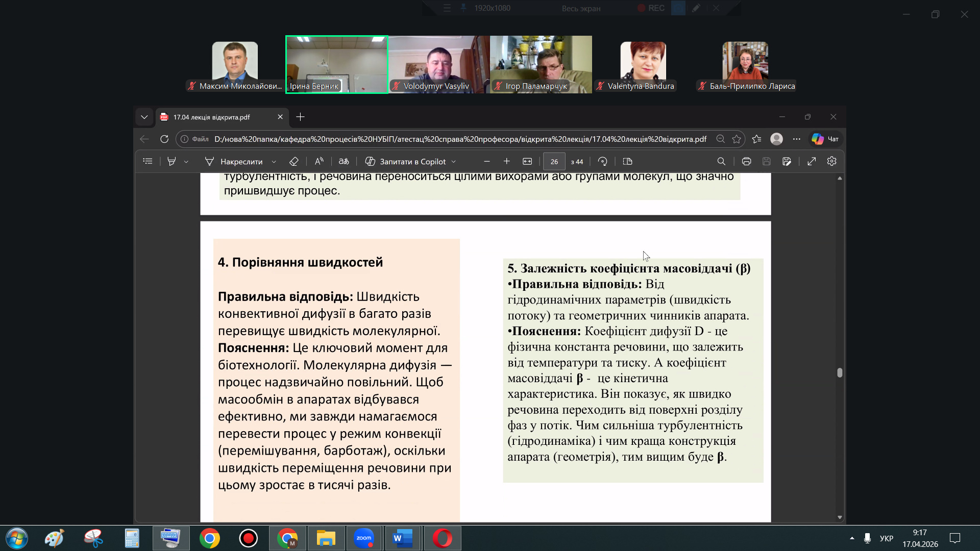
Task: Expand the Накреслити draw options arrow
Action: pos(274,162)
